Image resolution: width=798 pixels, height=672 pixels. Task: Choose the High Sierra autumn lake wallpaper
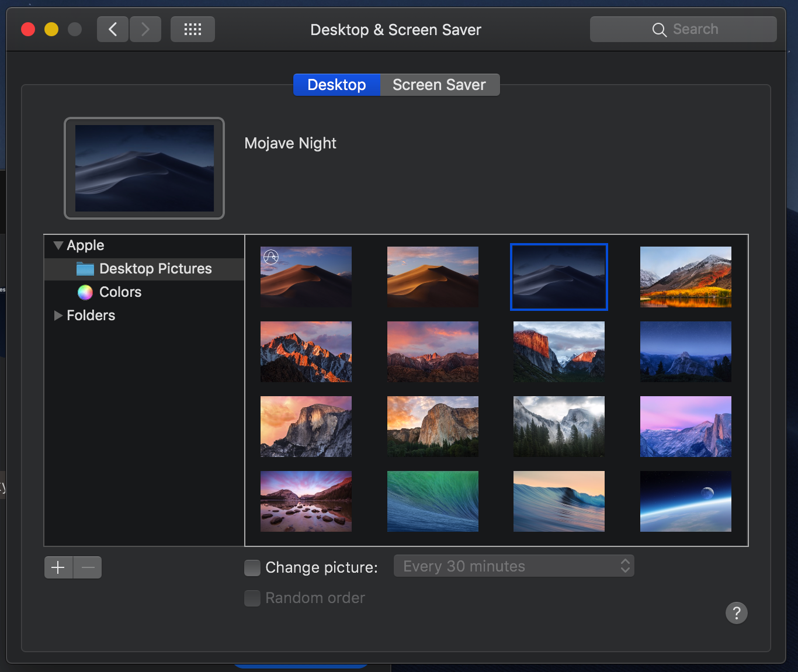[686, 277]
